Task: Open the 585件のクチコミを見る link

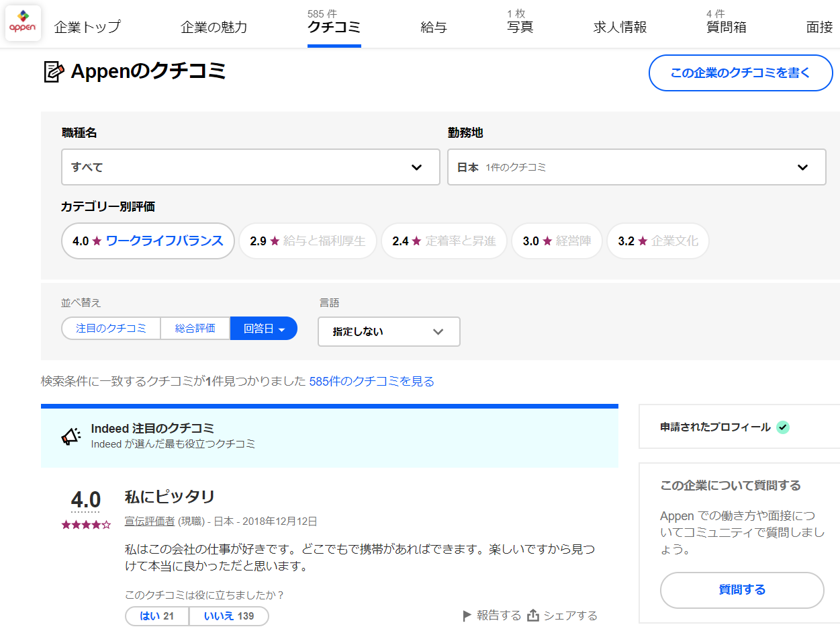Action: (x=371, y=382)
